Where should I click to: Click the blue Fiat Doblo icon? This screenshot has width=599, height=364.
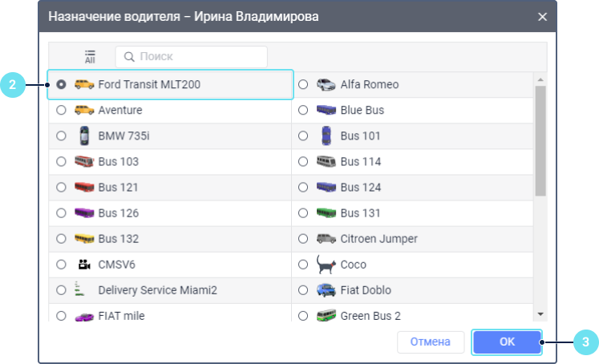326,289
